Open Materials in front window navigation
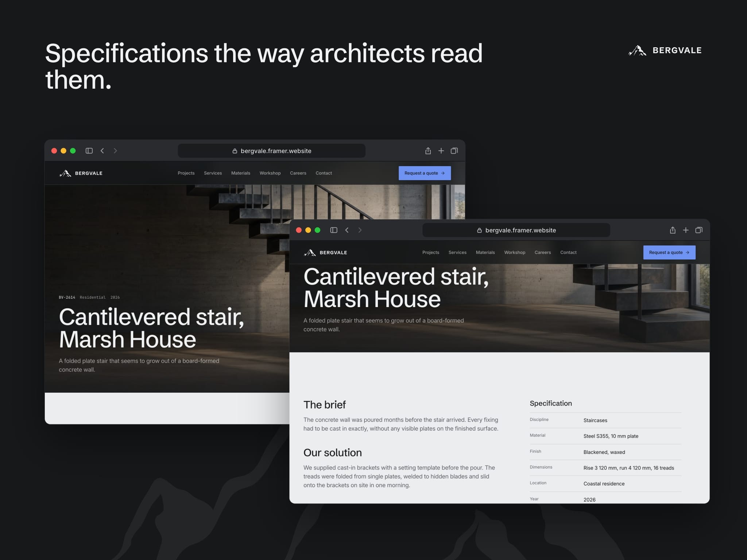This screenshot has width=747, height=560. tap(485, 252)
